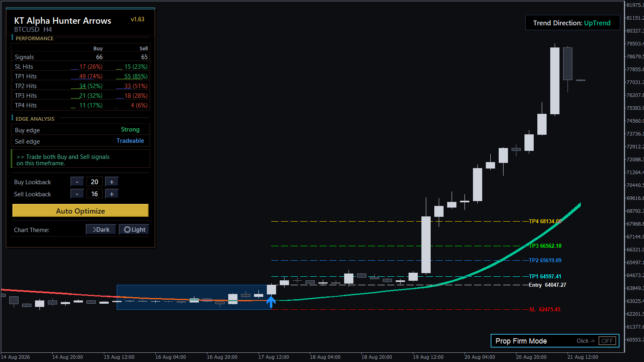Click the Prop Firm Mode label
This screenshot has height=362, width=644.
pos(521,341)
